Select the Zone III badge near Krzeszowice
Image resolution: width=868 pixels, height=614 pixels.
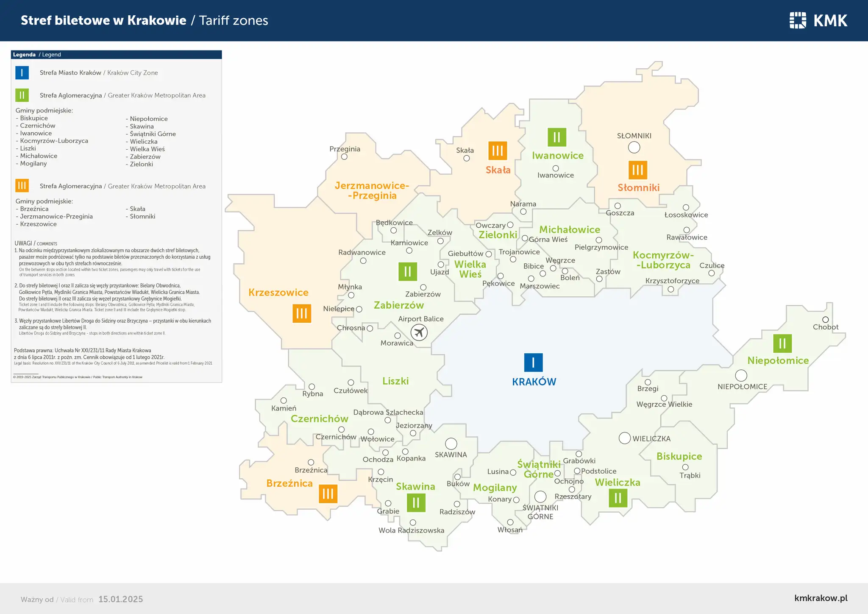pos(301,313)
